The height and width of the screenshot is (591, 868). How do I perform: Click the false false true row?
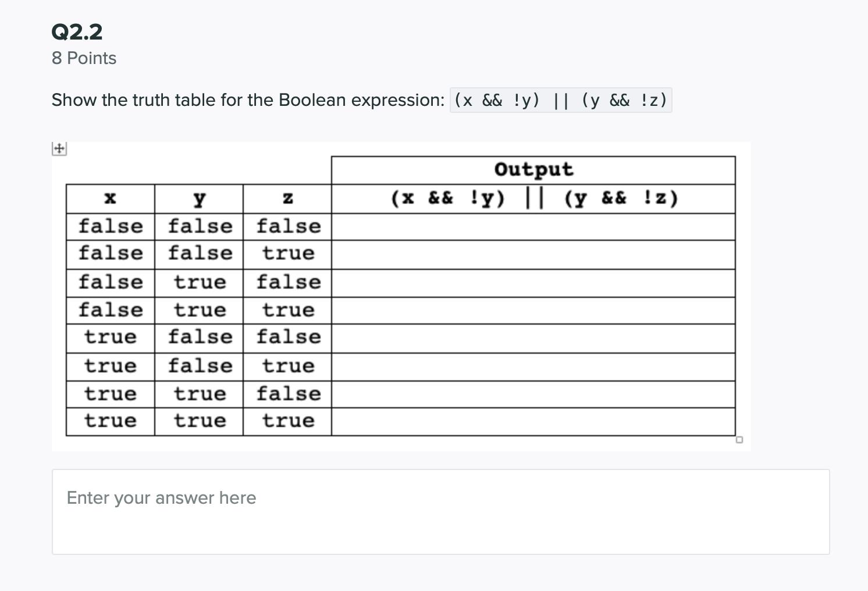point(198,254)
